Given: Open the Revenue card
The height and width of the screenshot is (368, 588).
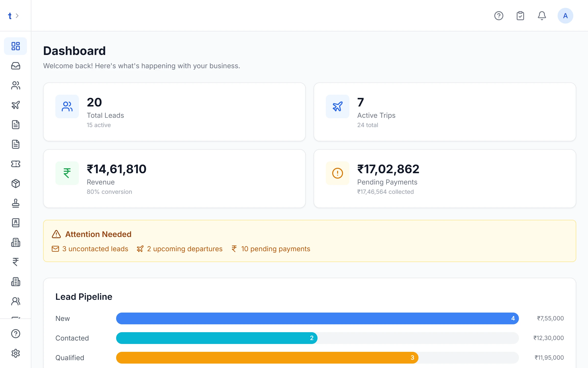Looking at the screenshot, I should 174,179.
